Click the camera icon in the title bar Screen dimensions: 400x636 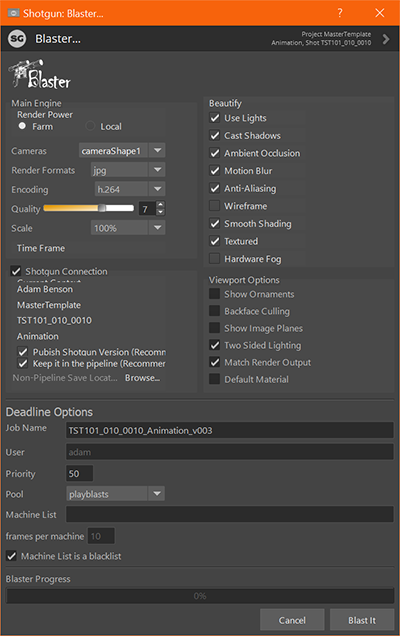pyautogui.click(x=13, y=13)
